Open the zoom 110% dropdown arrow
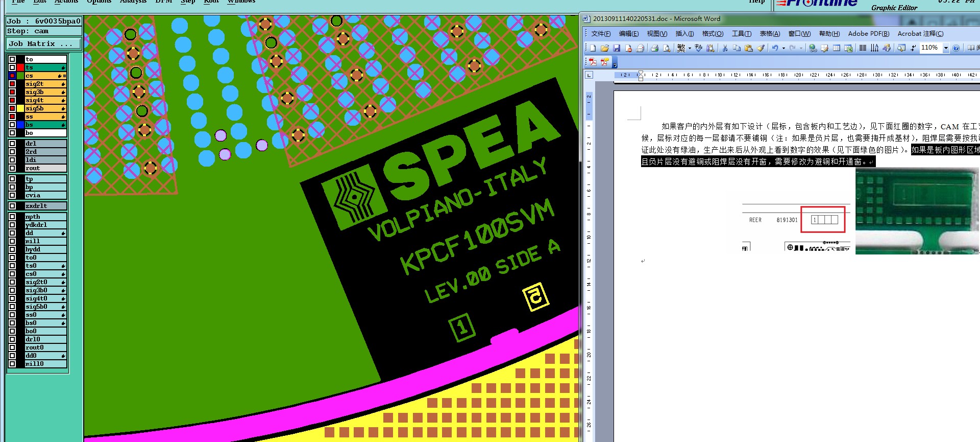This screenshot has width=980, height=442. pyautogui.click(x=946, y=48)
